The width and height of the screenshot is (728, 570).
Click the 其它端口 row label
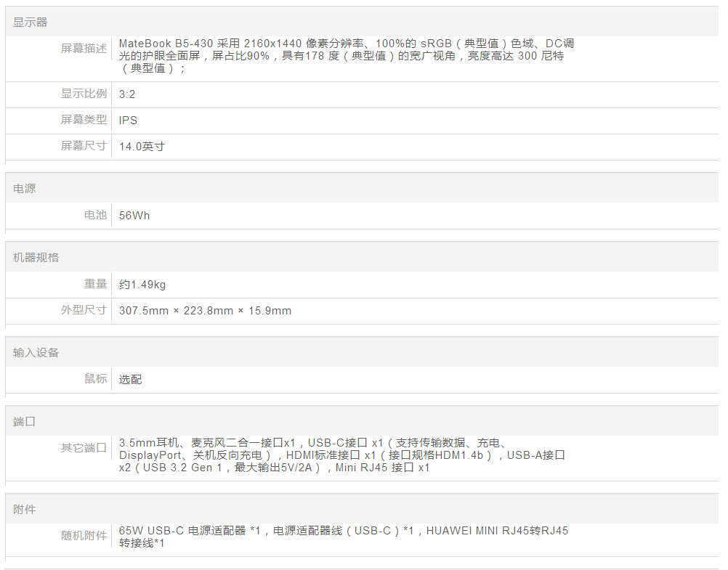point(84,448)
